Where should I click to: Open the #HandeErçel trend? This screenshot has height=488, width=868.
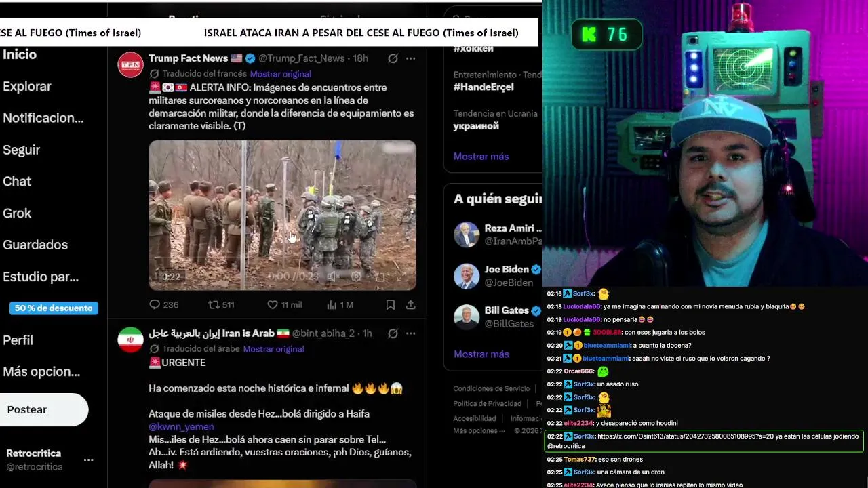tap(484, 87)
